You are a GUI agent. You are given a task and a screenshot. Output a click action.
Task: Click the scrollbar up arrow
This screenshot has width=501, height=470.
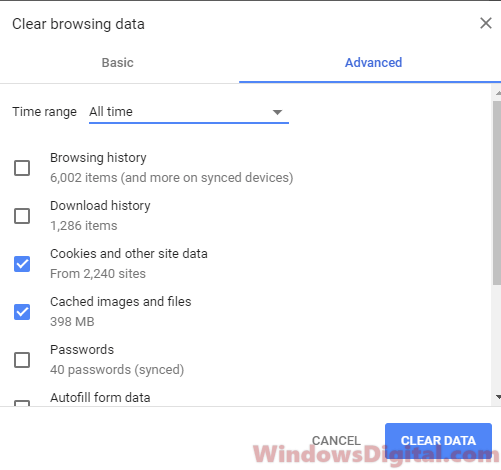click(x=498, y=93)
